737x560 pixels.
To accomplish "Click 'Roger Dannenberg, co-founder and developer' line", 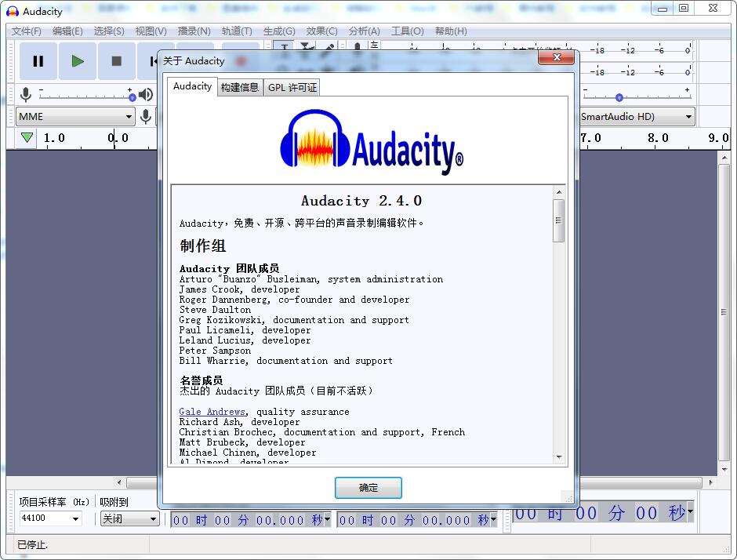I will coord(294,300).
